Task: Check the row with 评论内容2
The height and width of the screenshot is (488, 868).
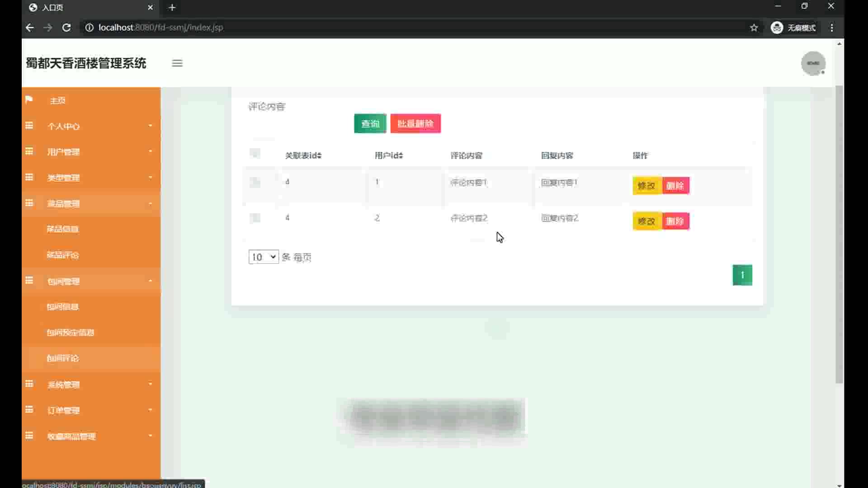Action: pyautogui.click(x=255, y=218)
